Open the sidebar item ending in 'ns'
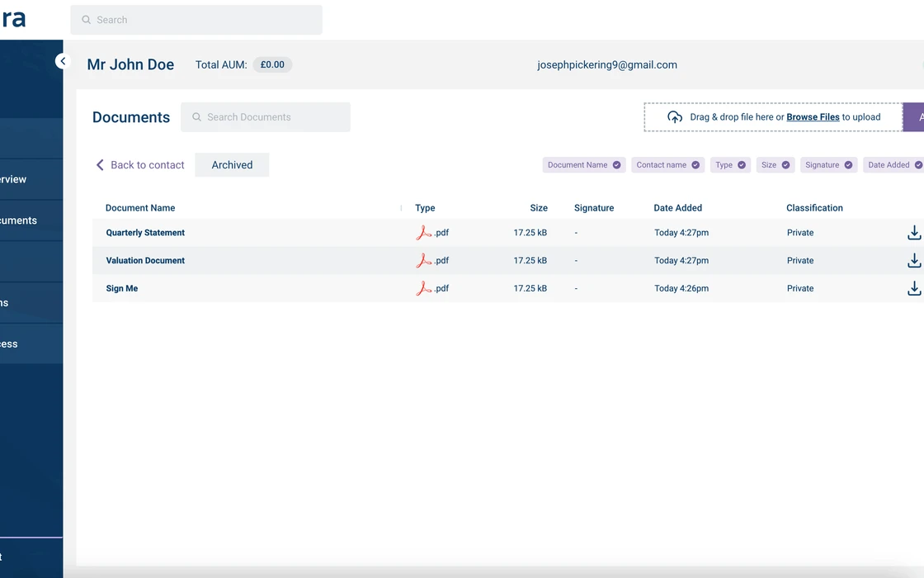This screenshot has width=924, height=578. (x=31, y=302)
